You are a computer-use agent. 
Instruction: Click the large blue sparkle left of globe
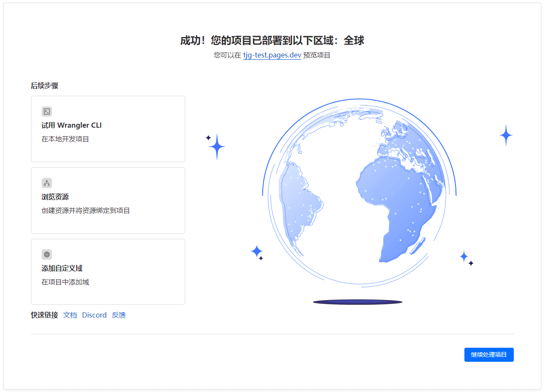217,147
